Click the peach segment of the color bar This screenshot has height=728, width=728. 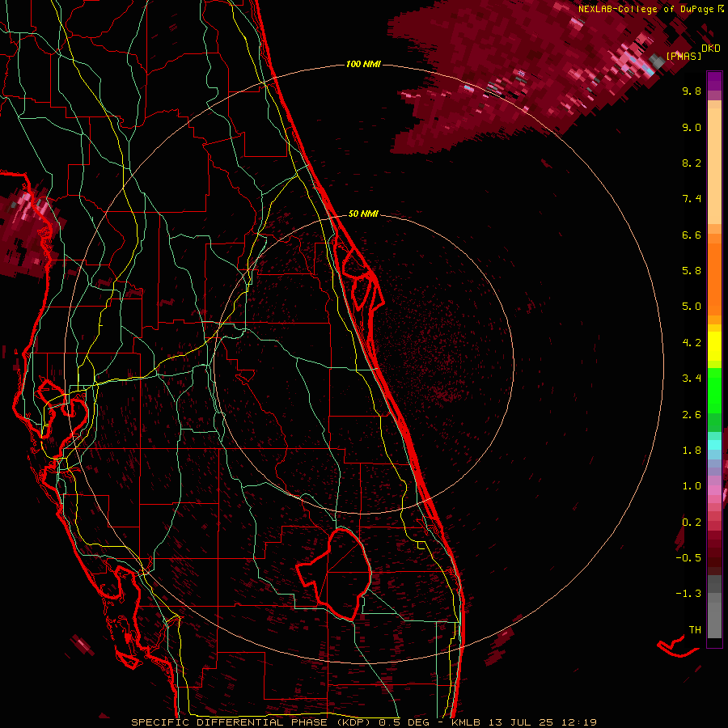point(714,166)
